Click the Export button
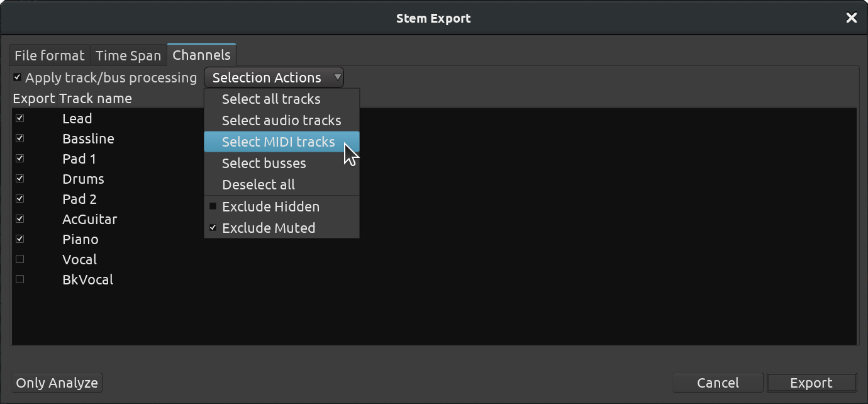 [811, 383]
